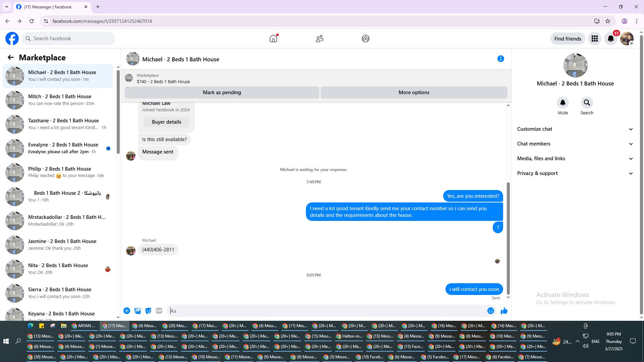
Task: Focus the Search Facebook field
Action: [68, 39]
